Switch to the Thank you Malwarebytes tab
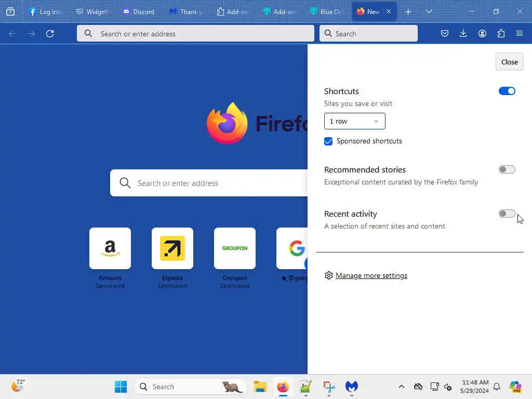 coord(186,11)
